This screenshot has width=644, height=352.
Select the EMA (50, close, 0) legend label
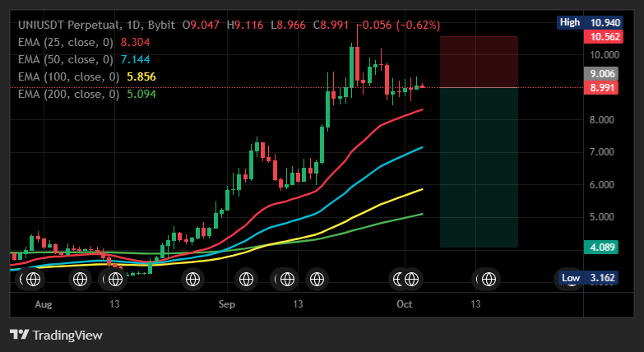[x=66, y=59]
